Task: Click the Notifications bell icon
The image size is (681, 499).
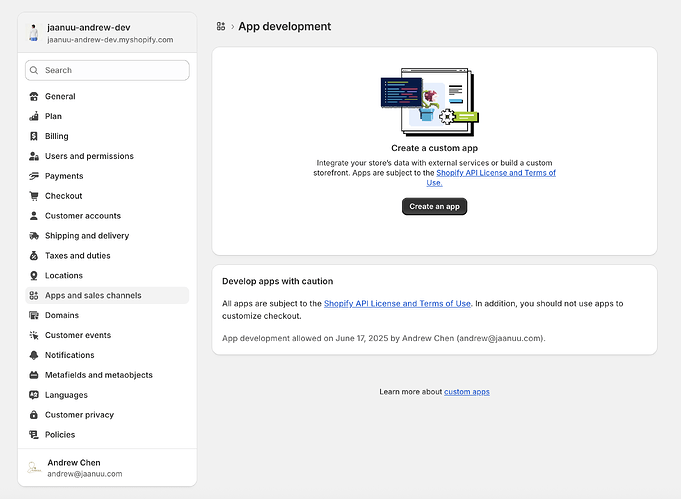Action: (x=34, y=355)
